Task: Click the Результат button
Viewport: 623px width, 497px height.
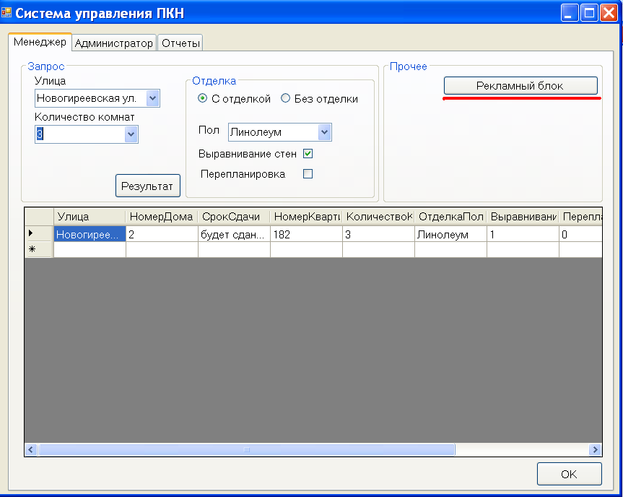Action: pos(148,186)
